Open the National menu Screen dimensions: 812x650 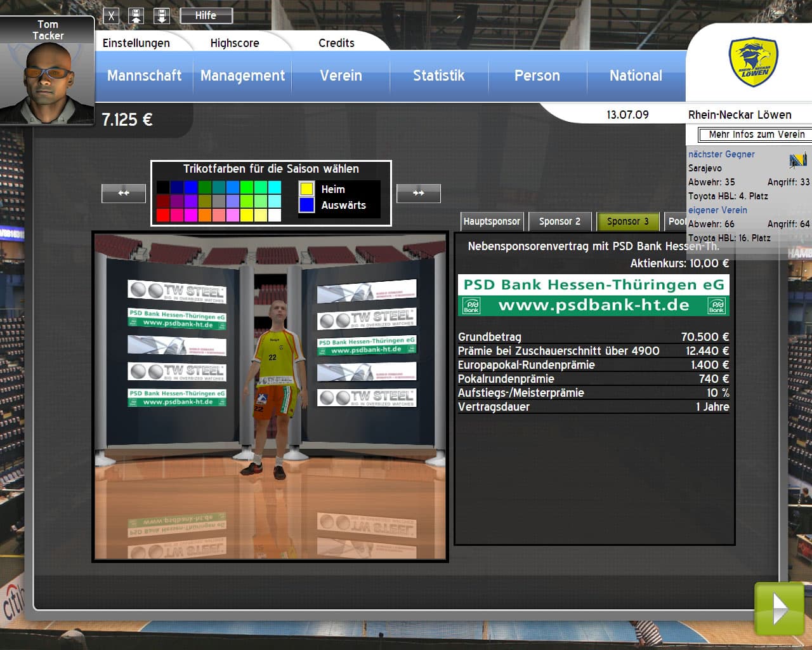click(636, 76)
